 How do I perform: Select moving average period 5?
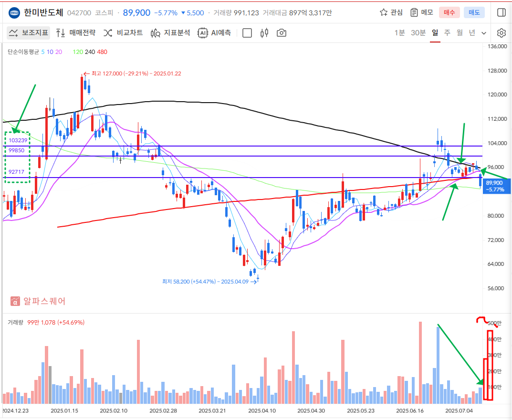(x=43, y=52)
